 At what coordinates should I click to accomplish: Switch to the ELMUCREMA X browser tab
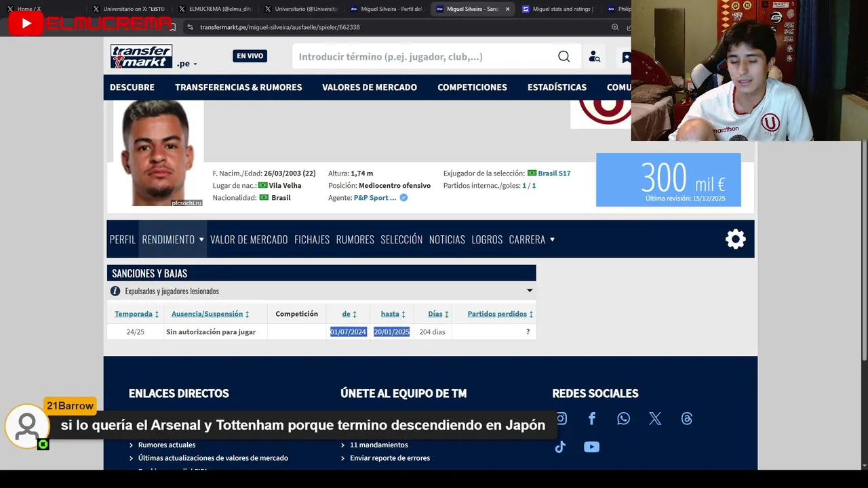[x=214, y=9]
